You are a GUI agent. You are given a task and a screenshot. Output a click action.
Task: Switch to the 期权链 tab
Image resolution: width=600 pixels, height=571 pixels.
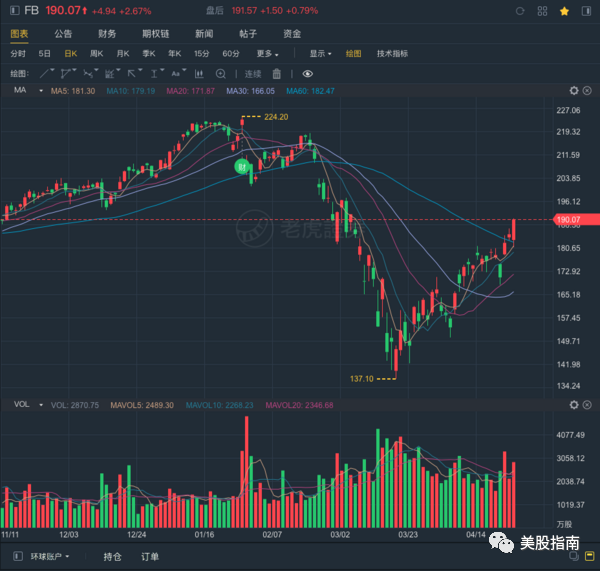pos(154,33)
